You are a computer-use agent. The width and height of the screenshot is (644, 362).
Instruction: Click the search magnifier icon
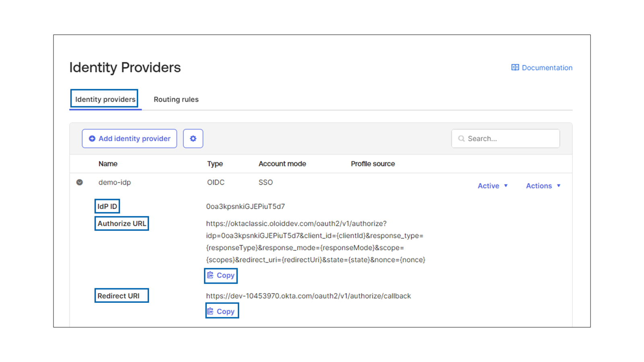[461, 138]
